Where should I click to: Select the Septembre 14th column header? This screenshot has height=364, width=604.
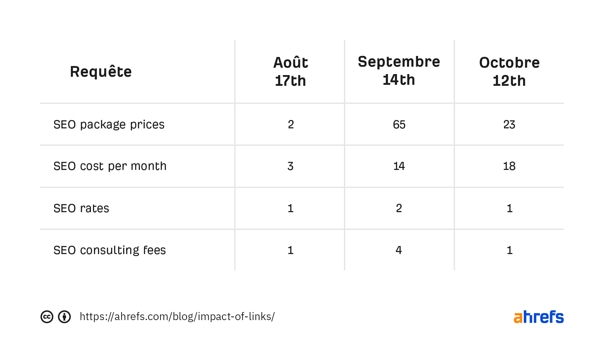399,71
